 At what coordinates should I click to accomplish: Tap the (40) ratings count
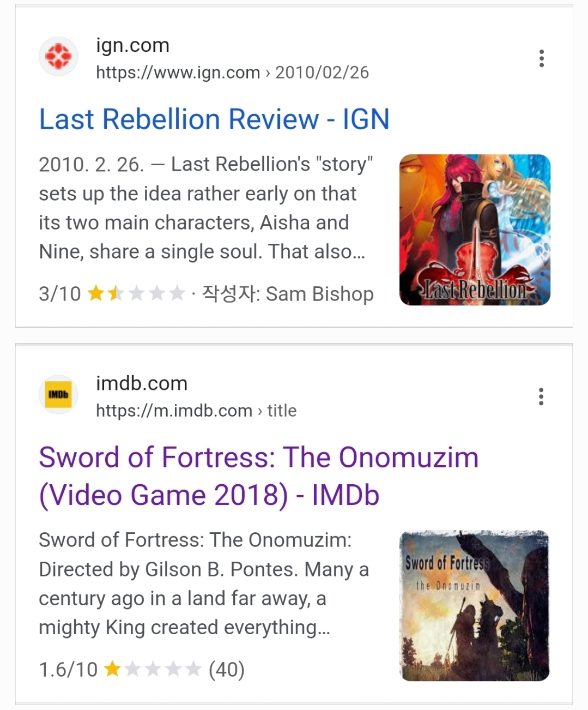(x=227, y=669)
